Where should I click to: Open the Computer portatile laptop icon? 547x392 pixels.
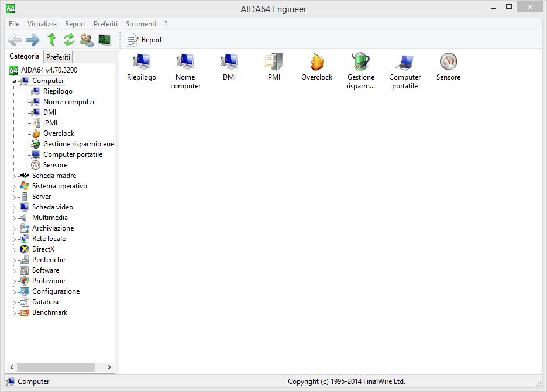pos(405,63)
